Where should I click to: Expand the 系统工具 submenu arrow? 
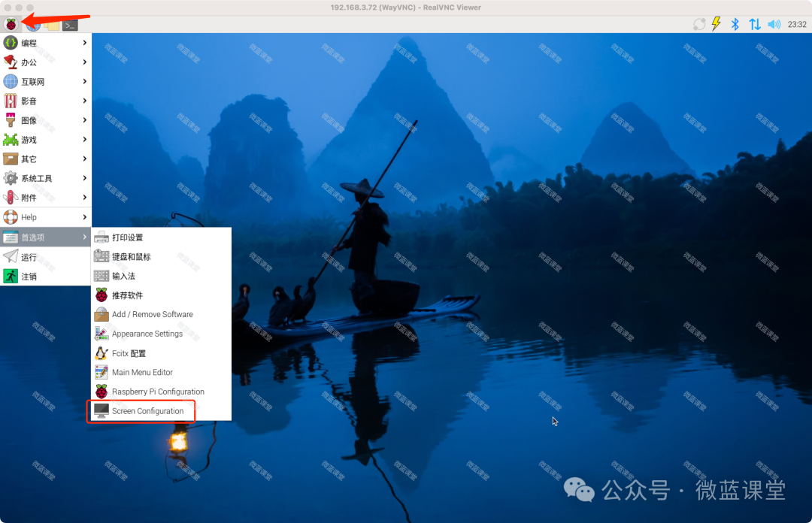click(x=84, y=178)
